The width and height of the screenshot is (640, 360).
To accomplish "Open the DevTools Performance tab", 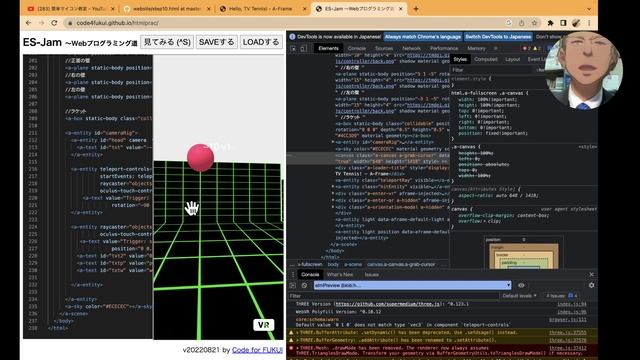I will [x=444, y=48].
